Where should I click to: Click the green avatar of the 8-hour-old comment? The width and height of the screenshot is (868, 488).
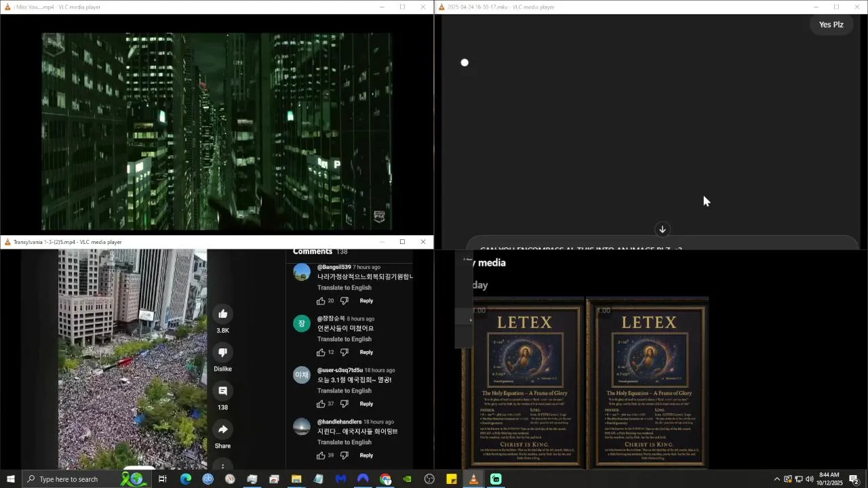tap(302, 323)
